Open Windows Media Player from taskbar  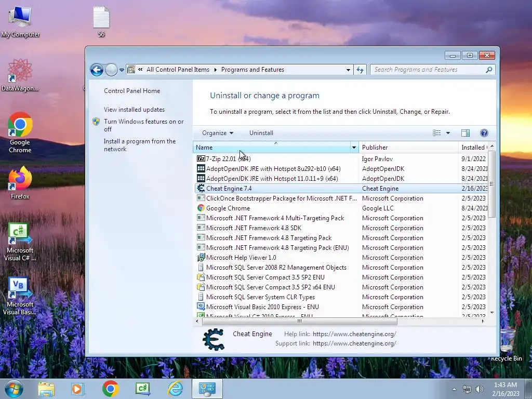[x=77, y=389]
